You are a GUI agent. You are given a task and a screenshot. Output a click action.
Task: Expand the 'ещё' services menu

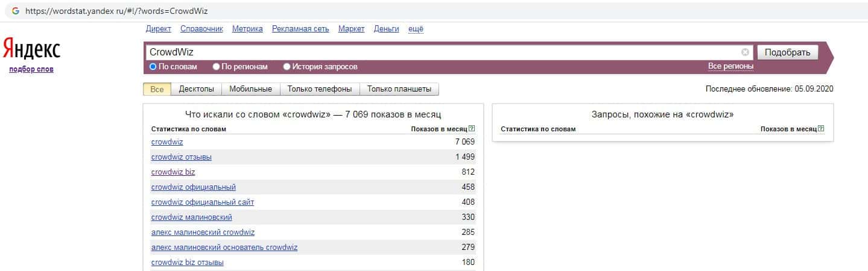[416, 29]
